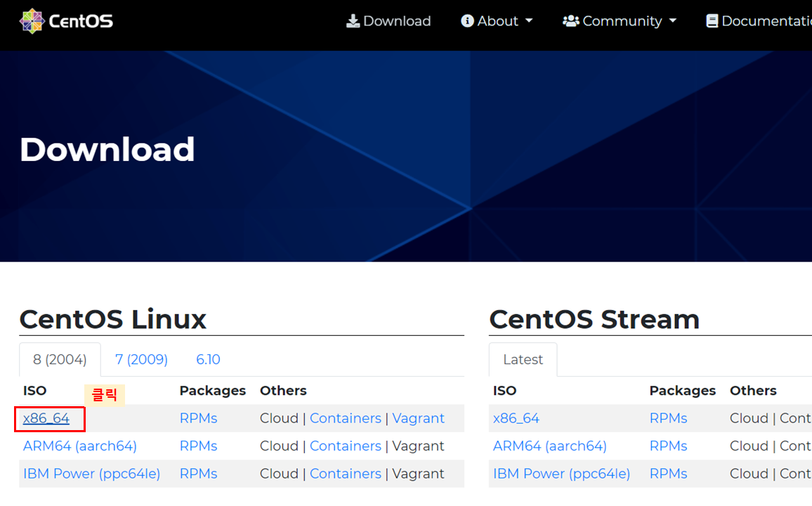812x506 pixels.
Task: Click the CentOS logo
Action: coord(66,20)
